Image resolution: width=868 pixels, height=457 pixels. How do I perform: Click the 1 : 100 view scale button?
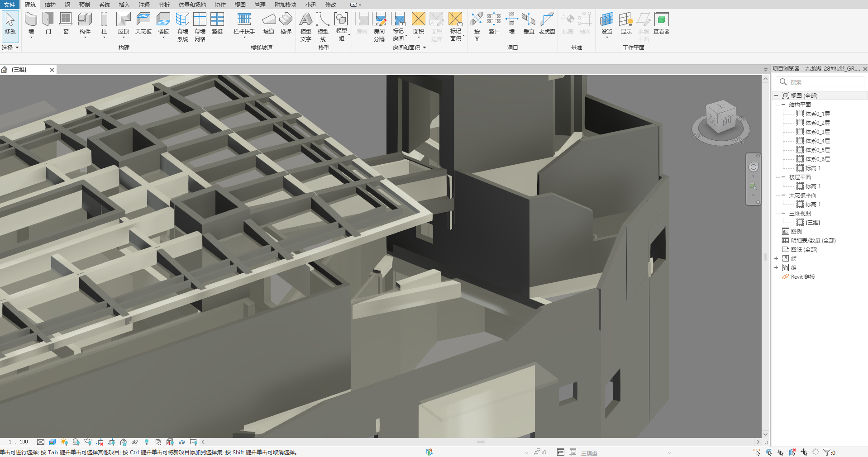pos(19,442)
